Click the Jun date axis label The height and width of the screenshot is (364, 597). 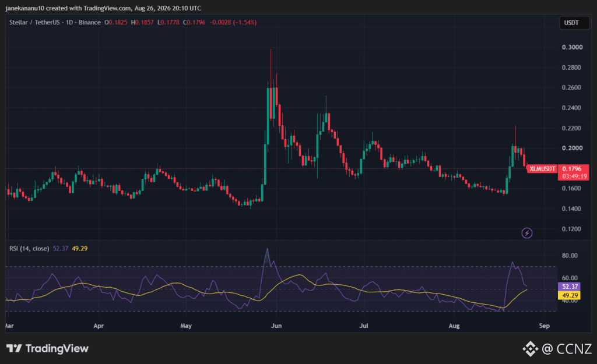[x=276, y=326]
